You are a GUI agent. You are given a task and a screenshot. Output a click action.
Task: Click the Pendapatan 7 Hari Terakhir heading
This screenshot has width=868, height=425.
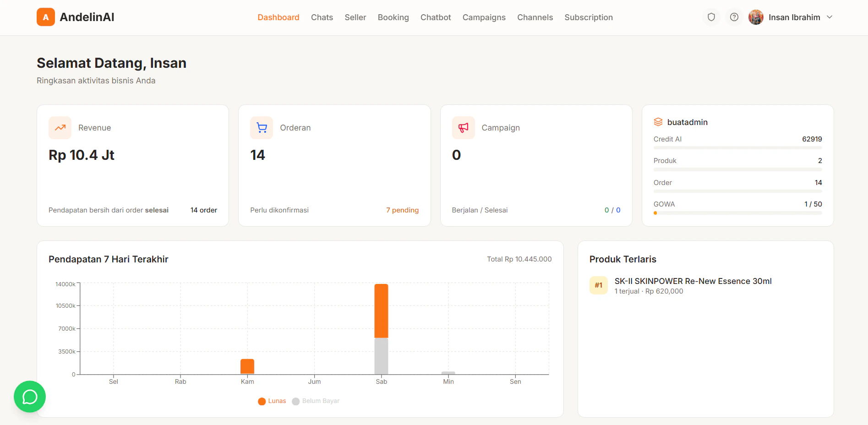coord(109,259)
